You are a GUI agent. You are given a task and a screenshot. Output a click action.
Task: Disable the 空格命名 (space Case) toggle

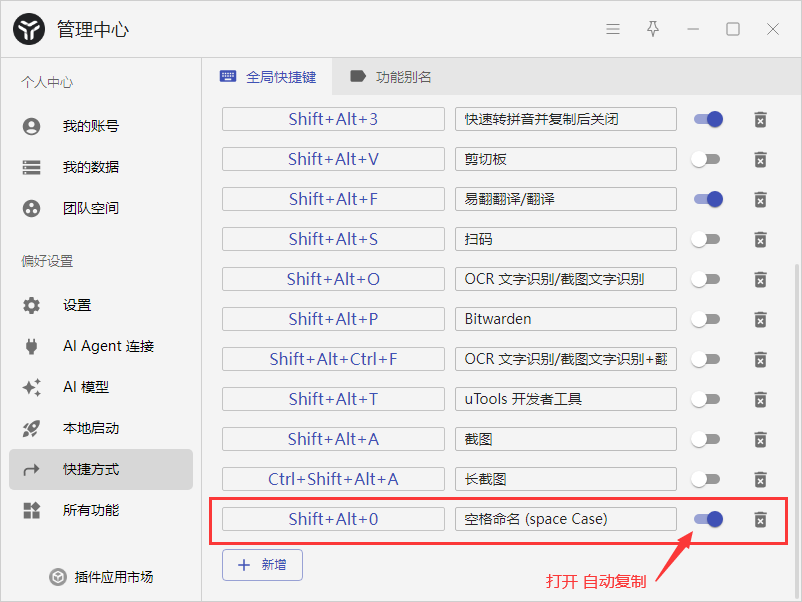tap(708, 519)
